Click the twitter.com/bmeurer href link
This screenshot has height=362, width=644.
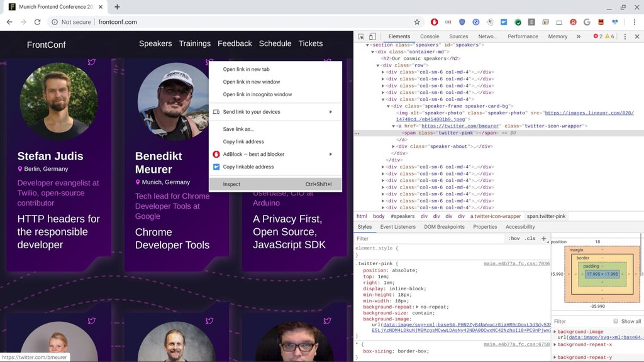(x=460, y=126)
